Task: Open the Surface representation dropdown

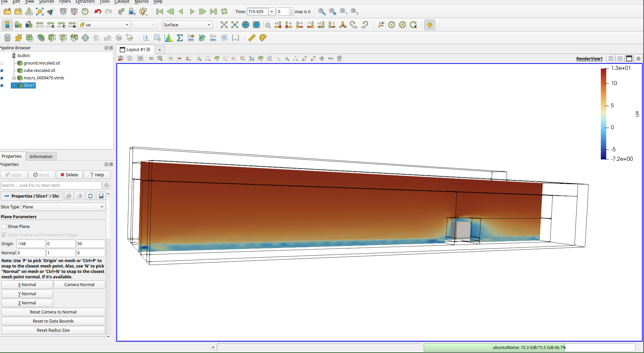Action: click(187, 25)
